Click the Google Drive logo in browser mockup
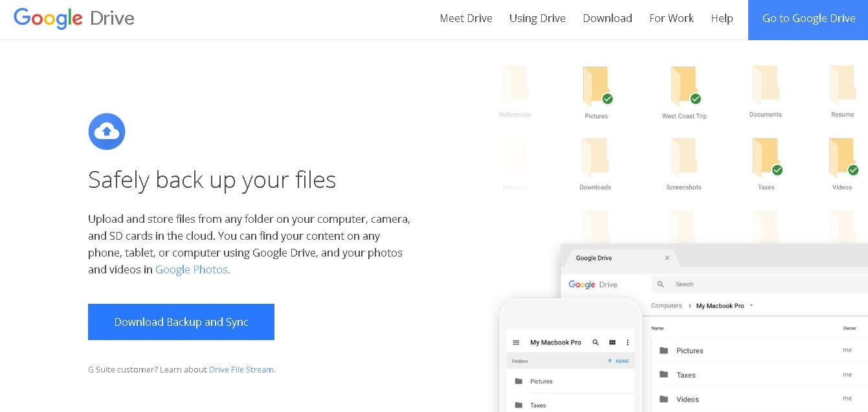The height and width of the screenshot is (412, 868). click(x=593, y=284)
